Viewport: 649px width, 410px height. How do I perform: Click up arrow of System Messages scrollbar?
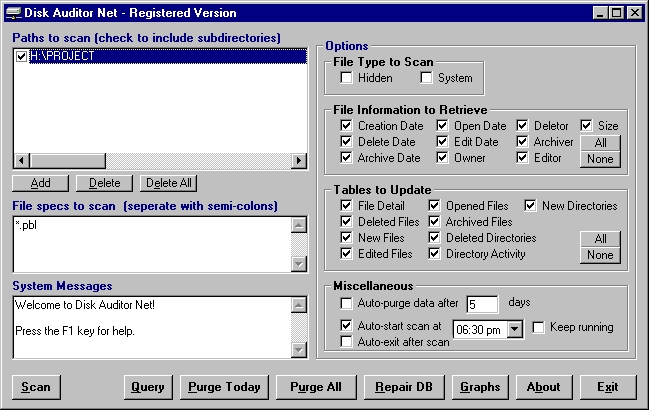pos(299,305)
